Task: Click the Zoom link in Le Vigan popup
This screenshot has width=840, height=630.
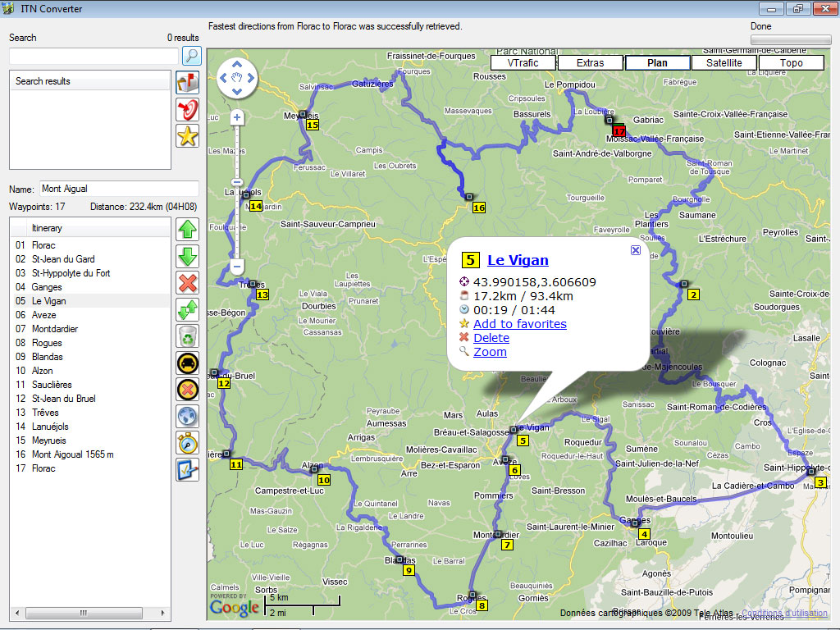Action: (490, 352)
